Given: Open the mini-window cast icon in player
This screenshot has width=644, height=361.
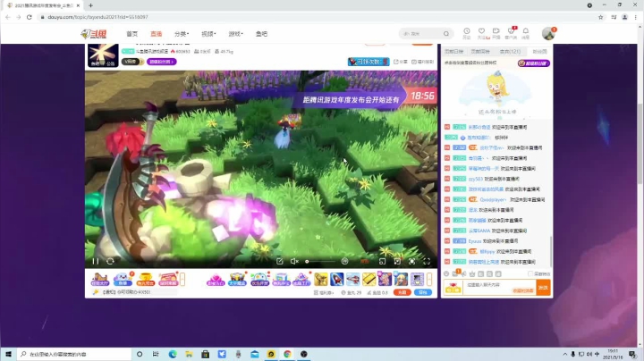Looking at the screenshot, I should click(x=383, y=261).
